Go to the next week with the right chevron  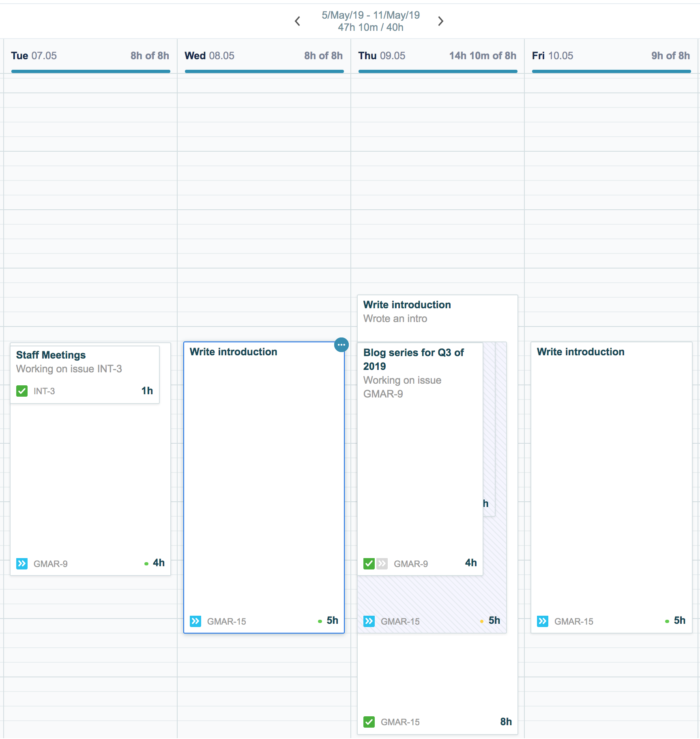440,21
